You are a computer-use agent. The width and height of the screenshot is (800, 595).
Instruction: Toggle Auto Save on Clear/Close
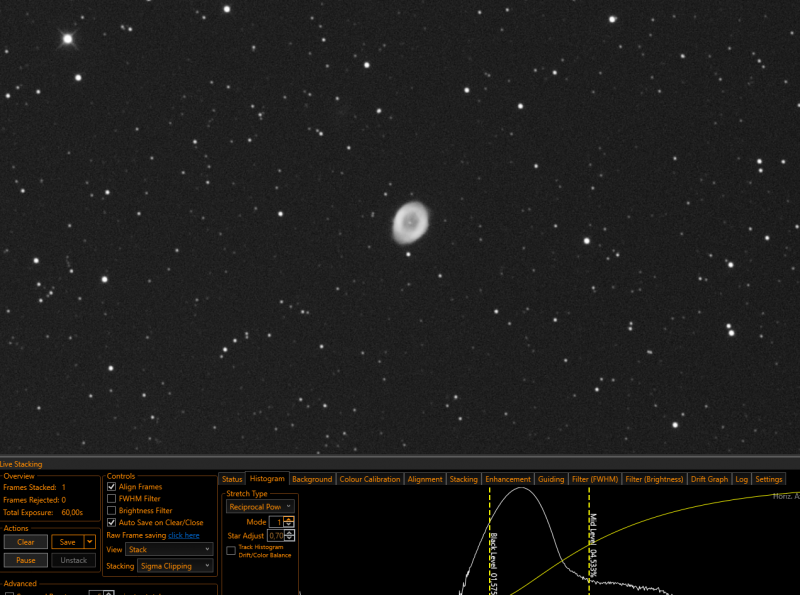[111, 523]
